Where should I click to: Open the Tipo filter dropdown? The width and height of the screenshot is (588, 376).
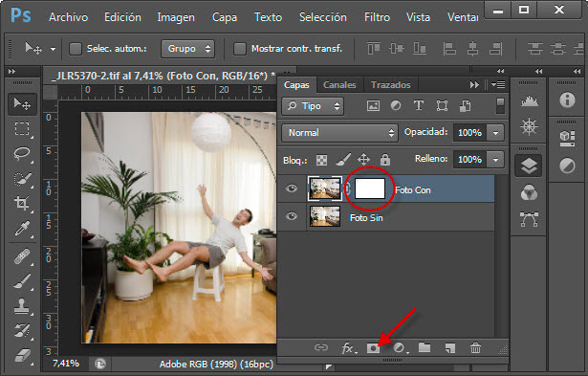[x=313, y=106]
